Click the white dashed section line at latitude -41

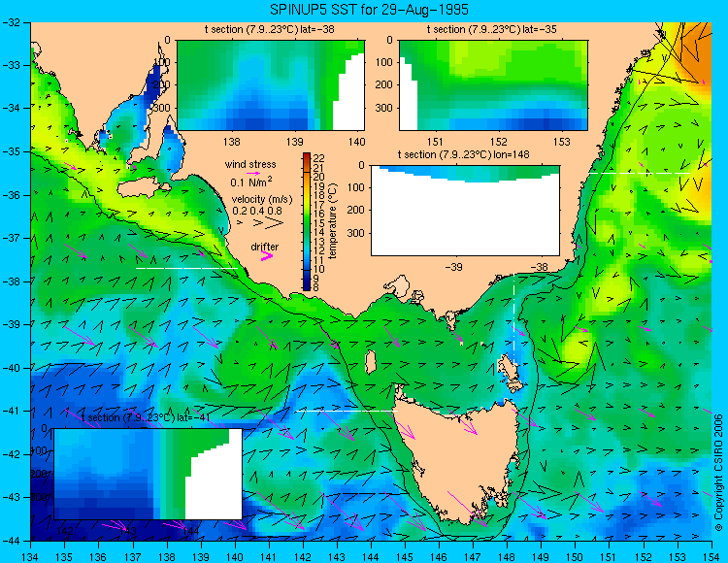click(x=347, y=411)
